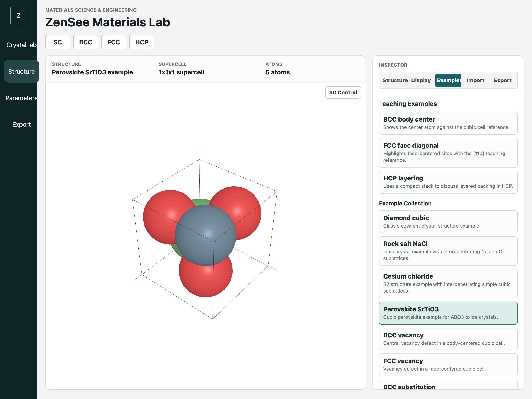Choose the SC lattice button
Viewport: 532px width, 399px height.
point(58,42)
